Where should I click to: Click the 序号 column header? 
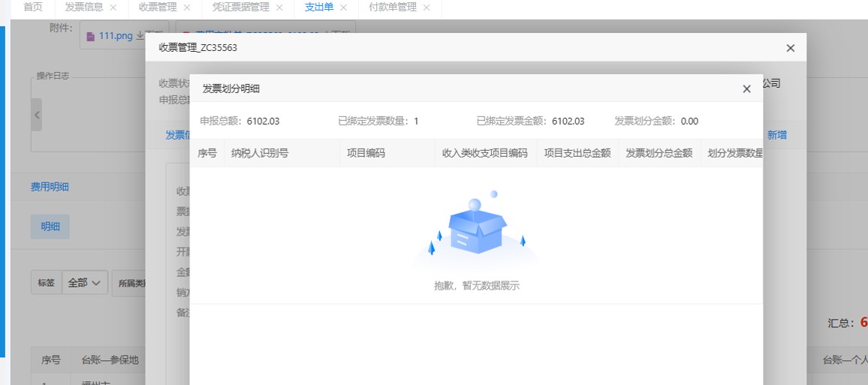pyautogui.click(x=207, y=153)
